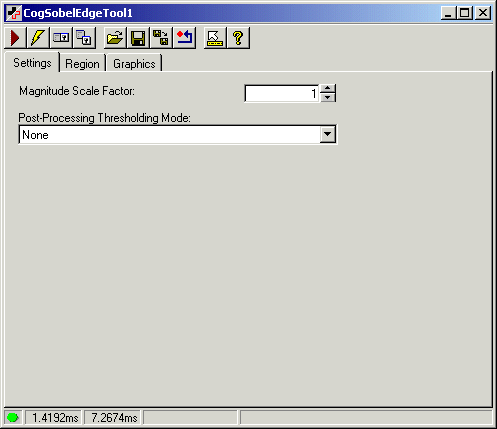
Task: Toggle the tooltips pointer icon
Action: [215, 38]
